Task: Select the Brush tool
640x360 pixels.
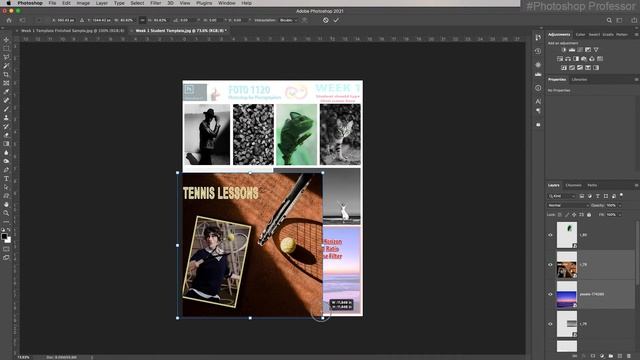Action: coord(6,109)
